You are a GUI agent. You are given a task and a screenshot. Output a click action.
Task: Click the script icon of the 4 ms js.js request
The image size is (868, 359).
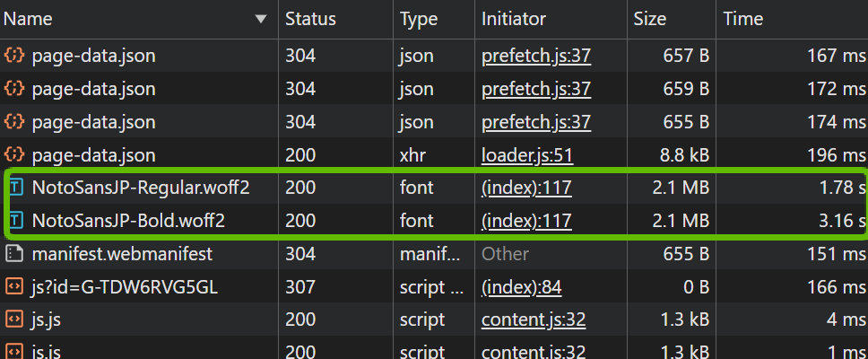click(x=13, y=320)
